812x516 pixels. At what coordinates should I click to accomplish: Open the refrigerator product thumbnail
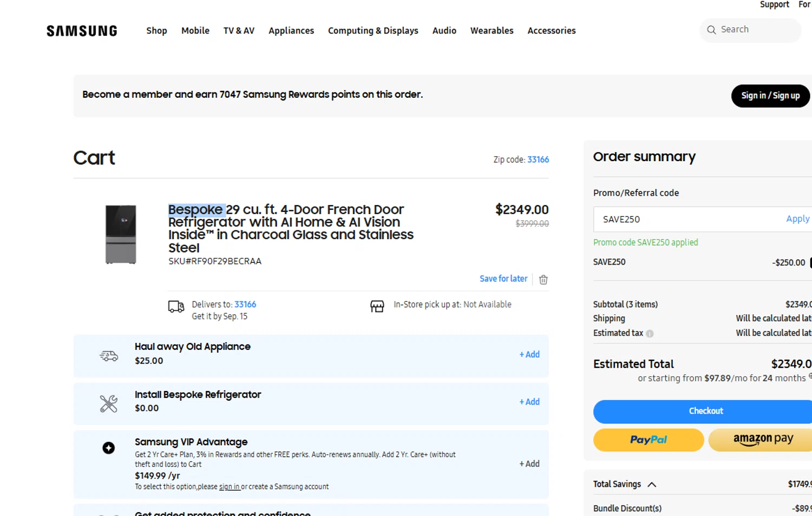[x=121, y=234]
